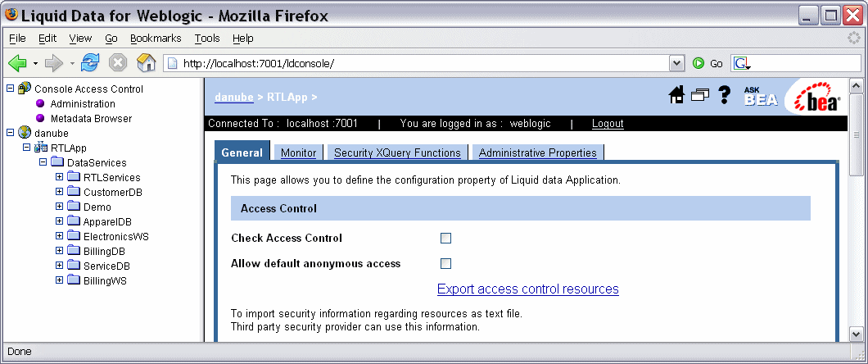
Task: Open the Administrative Properties tab
Action: 537,153
